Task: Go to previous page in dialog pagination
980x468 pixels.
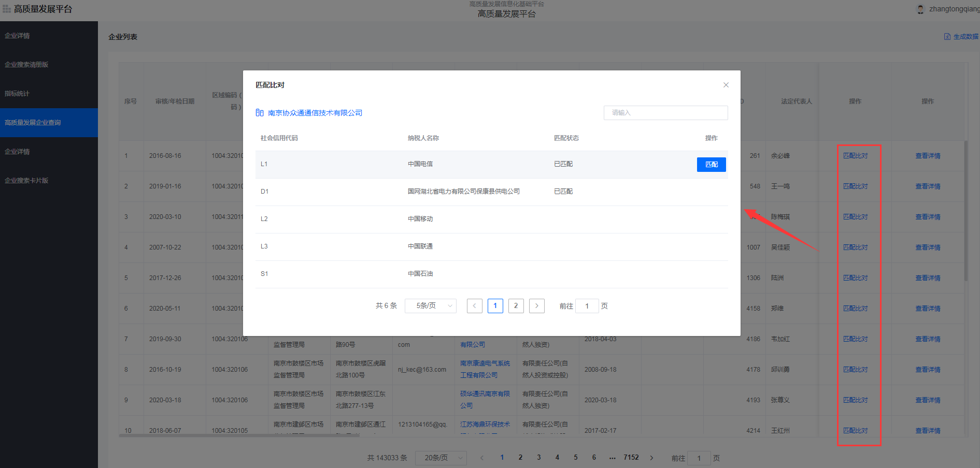Action: click(x=475, y=306)
